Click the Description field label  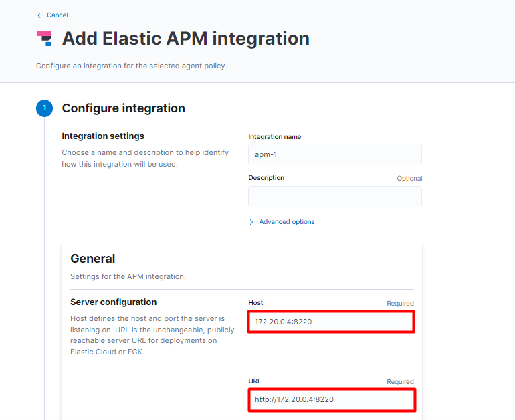click(x=266, y=178)
